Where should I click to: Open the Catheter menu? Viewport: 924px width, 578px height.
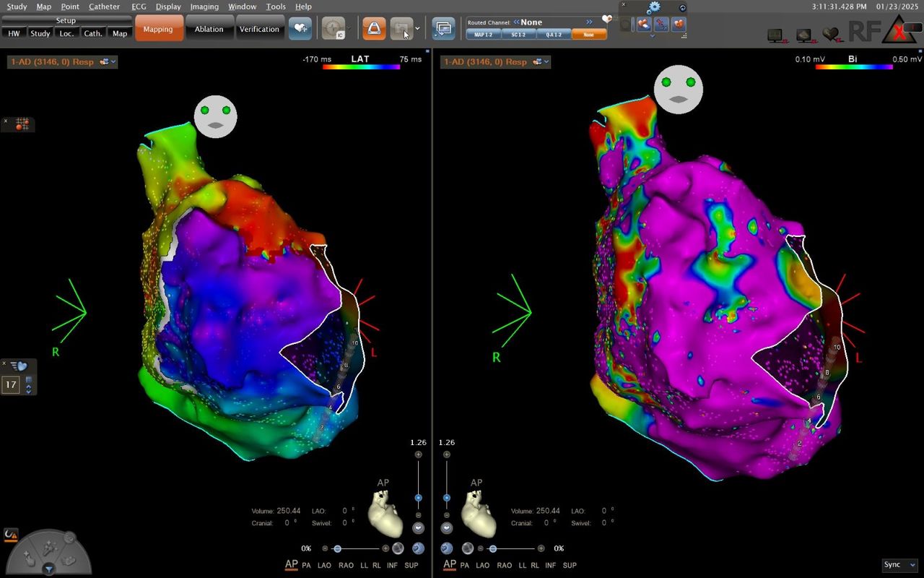104,7
